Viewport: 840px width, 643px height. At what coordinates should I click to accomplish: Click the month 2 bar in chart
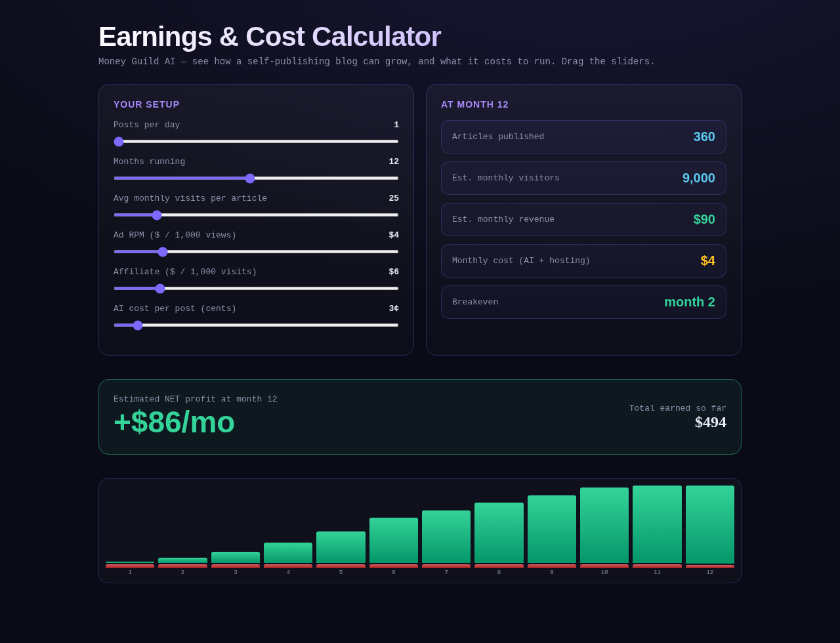point(182,563)
